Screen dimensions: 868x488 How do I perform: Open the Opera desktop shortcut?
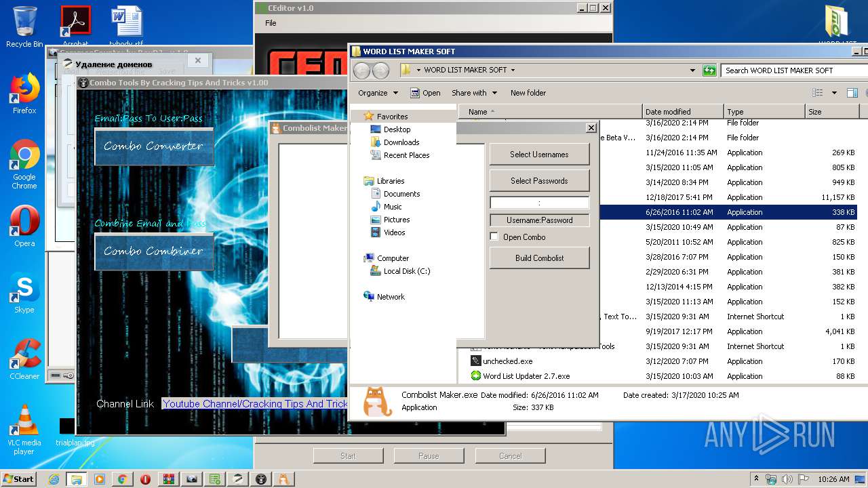click(x=24, y=226)
